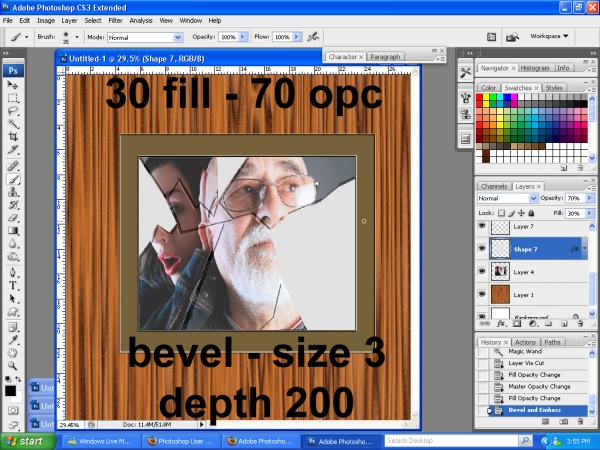
Task: Toggle Quick Mask mode in toolbox
Action: [x=13, y=411]
